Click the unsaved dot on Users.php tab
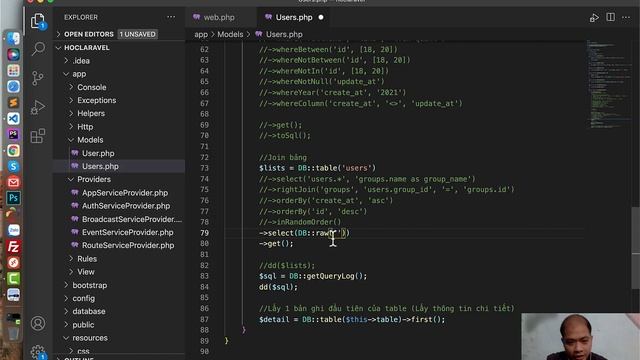The image size is (640, 360). point(321,18)
